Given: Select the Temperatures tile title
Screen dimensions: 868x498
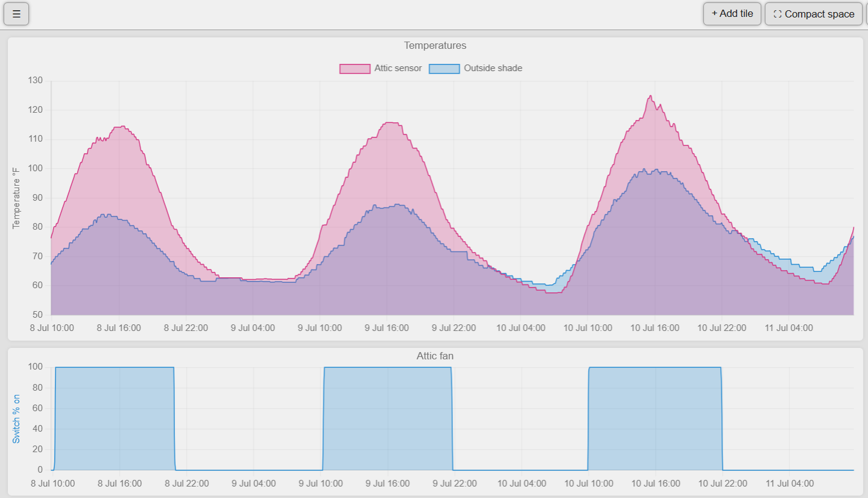Looking at the screenshot, I should tap(435, 46).
